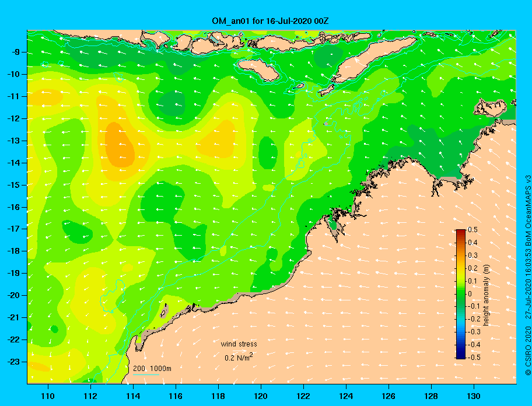This screenshot has width=532, height=406.
Task: Click longitude axis label 128
Action: pos(431,396)
